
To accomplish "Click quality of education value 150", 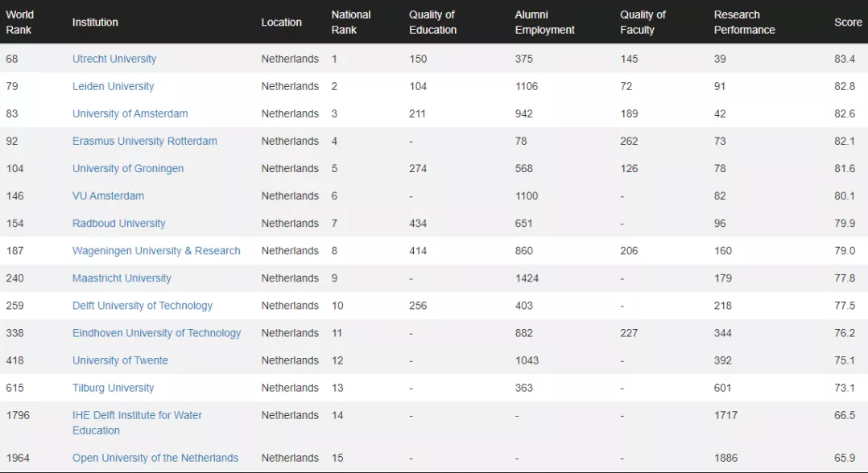I will click(418, 59).
